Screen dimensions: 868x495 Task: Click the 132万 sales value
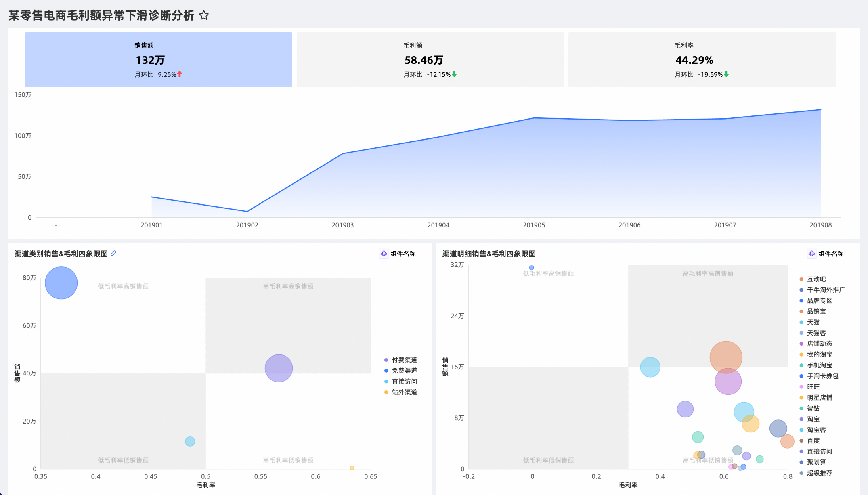point(150,60)
